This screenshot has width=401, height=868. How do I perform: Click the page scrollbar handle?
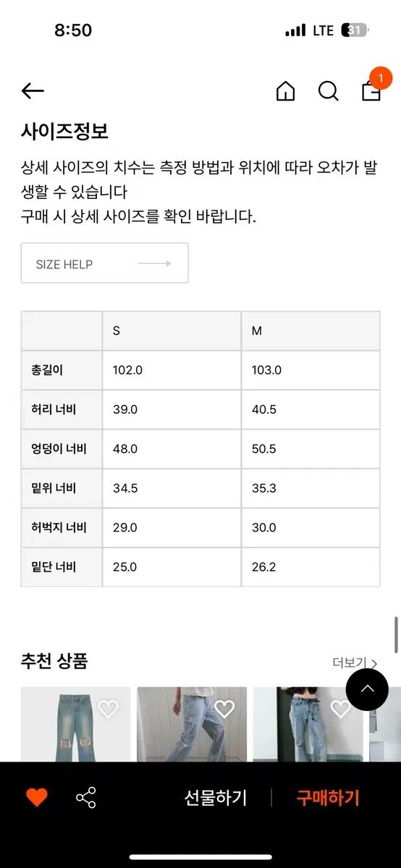click(396, 635)
